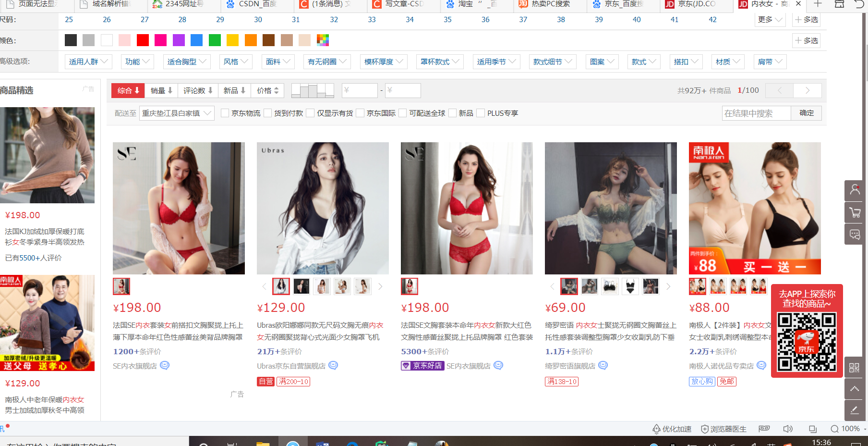Enable 仅显示有货 checkbox
Viewport: 868px width, 446px height.
[310, 113]
